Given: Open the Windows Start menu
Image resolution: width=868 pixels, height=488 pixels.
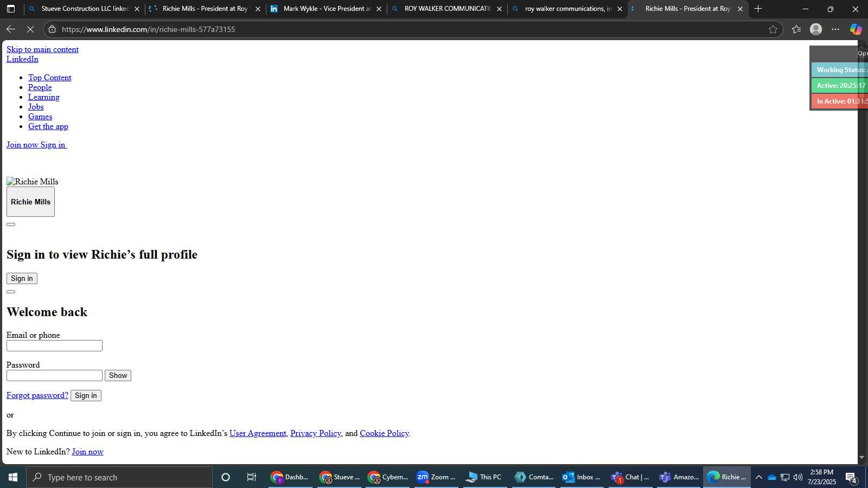Looking at the screenshot, I should (x=13, y=477).
